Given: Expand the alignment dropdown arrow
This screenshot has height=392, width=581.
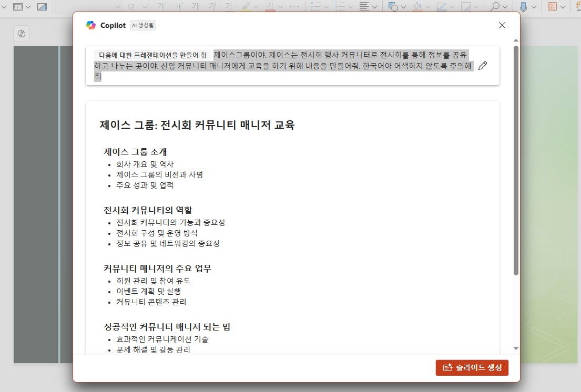Looking at the screenshot, I should (374, 7).
